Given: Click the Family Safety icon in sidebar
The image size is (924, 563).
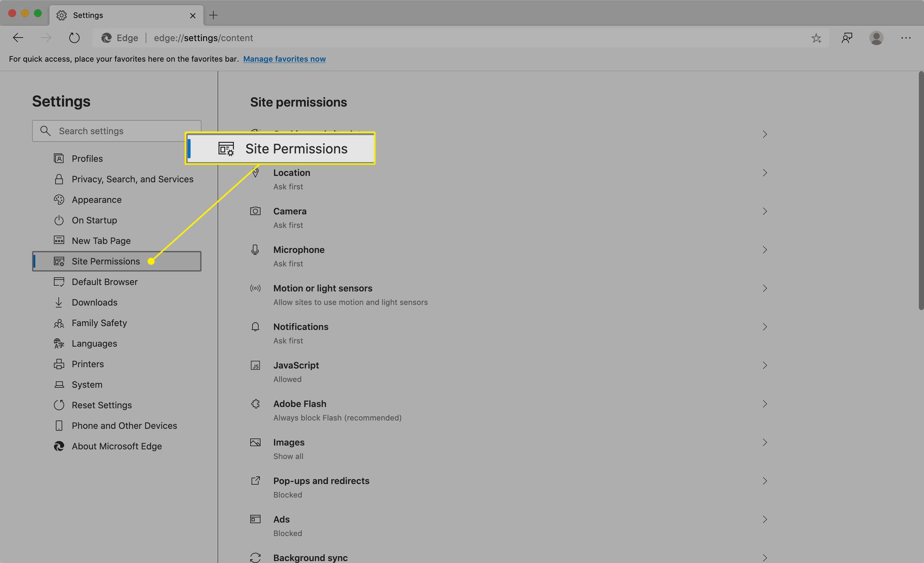Looking at the screenshot, I should point(59,323).
